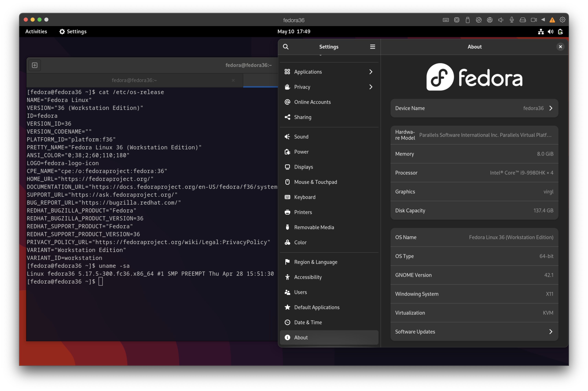
Task: Click the Windowing System X11 value
Action: point(549,294)
